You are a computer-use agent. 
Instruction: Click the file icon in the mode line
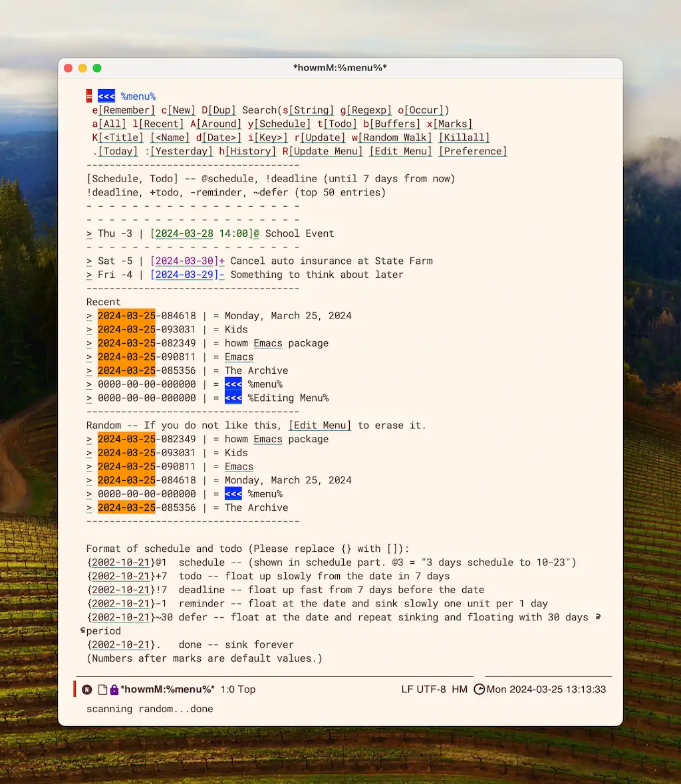[102, 690]
